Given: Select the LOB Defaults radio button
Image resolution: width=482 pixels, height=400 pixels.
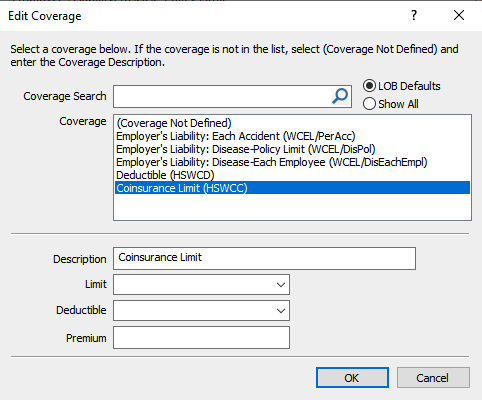Looking at the screenshot, I should coord(369,86).
